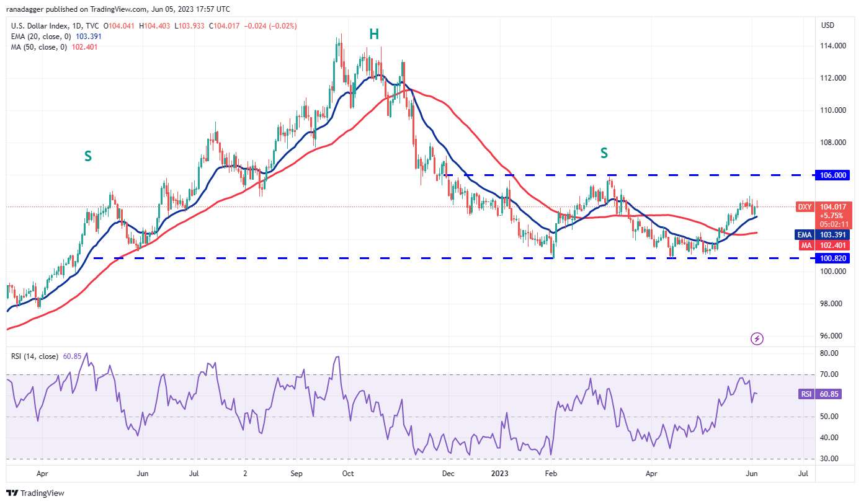861x504 pixels.
Task: Click the left 'S' shoulder annotation
Action: coord(88,156)
